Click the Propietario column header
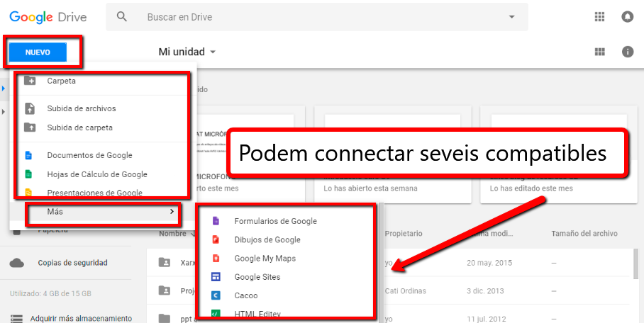 pos(404,233)
